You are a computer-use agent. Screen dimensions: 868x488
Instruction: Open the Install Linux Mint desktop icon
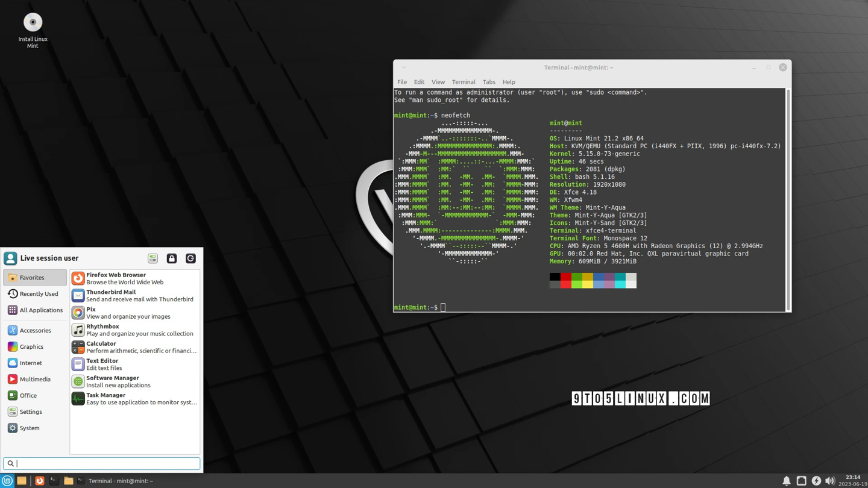(33, 31)
